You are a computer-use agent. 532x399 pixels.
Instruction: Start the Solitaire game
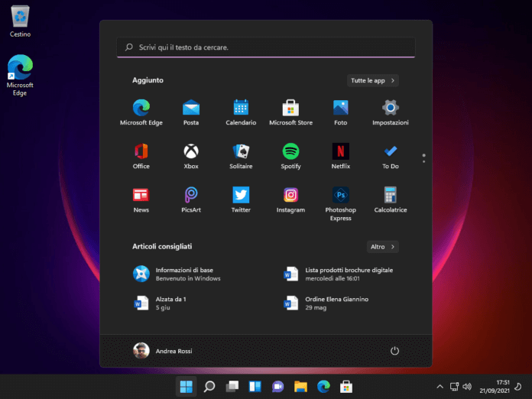click(241, 156)
